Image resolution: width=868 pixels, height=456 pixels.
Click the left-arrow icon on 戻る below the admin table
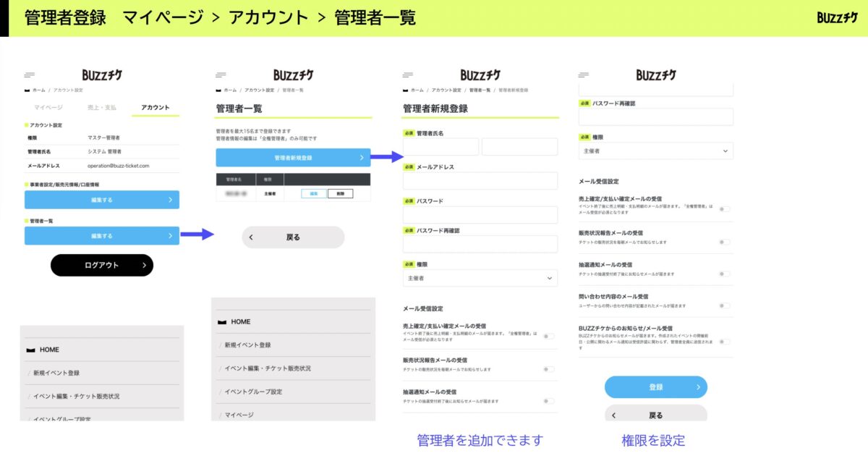tap(251, 237)
